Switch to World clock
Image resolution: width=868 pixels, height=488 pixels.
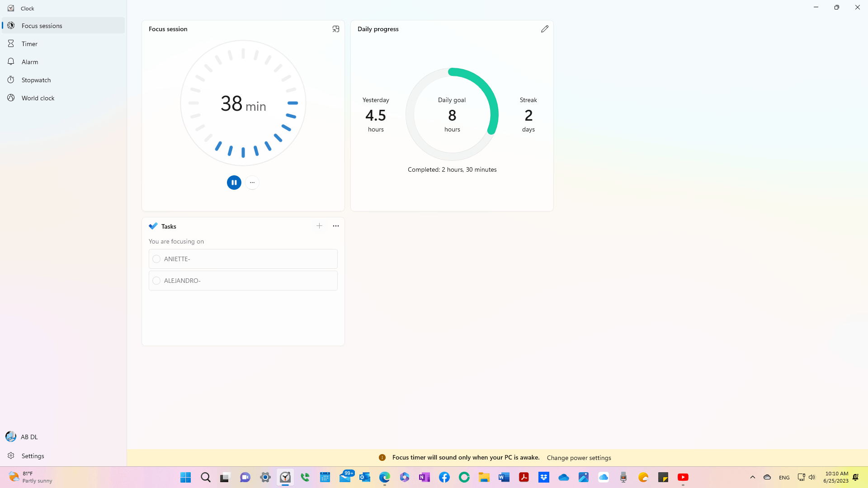(x=38, y=98)
